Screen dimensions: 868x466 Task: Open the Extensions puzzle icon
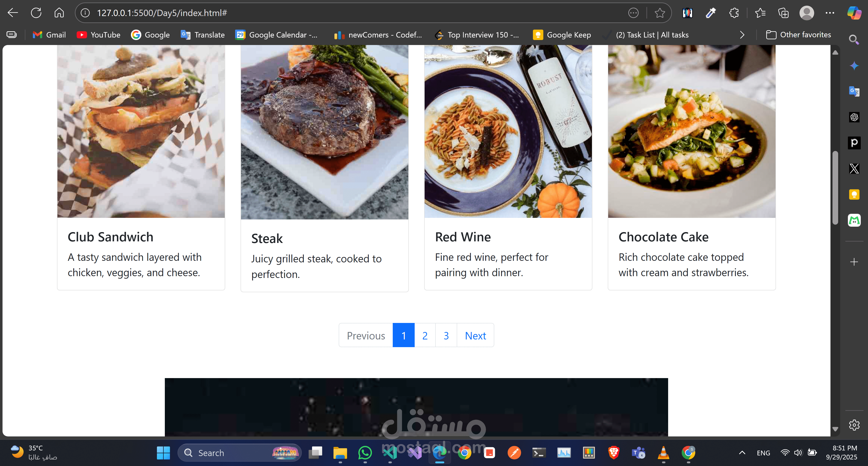pos(734,13)
